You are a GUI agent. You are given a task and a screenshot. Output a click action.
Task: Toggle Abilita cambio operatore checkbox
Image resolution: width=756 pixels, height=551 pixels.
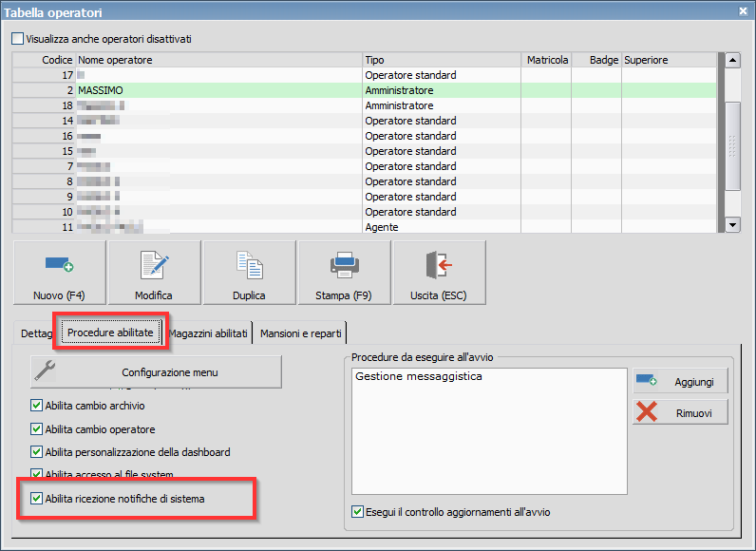pyautogui.click(x=37, y=429)
